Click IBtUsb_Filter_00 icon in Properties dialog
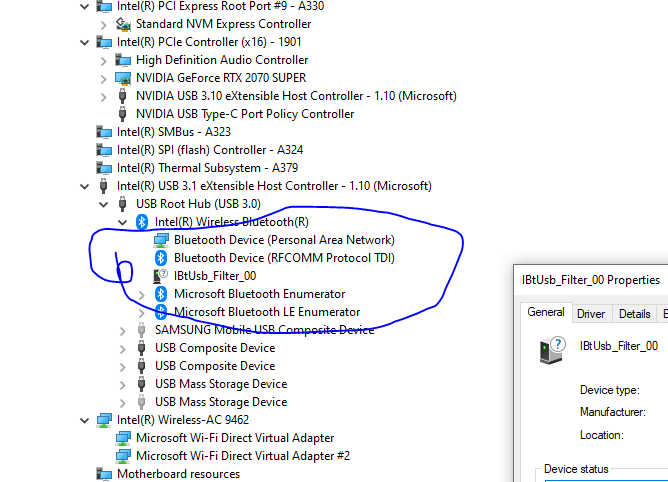Image resolution: width=668 pixels, height=482 pixels. 553,350
